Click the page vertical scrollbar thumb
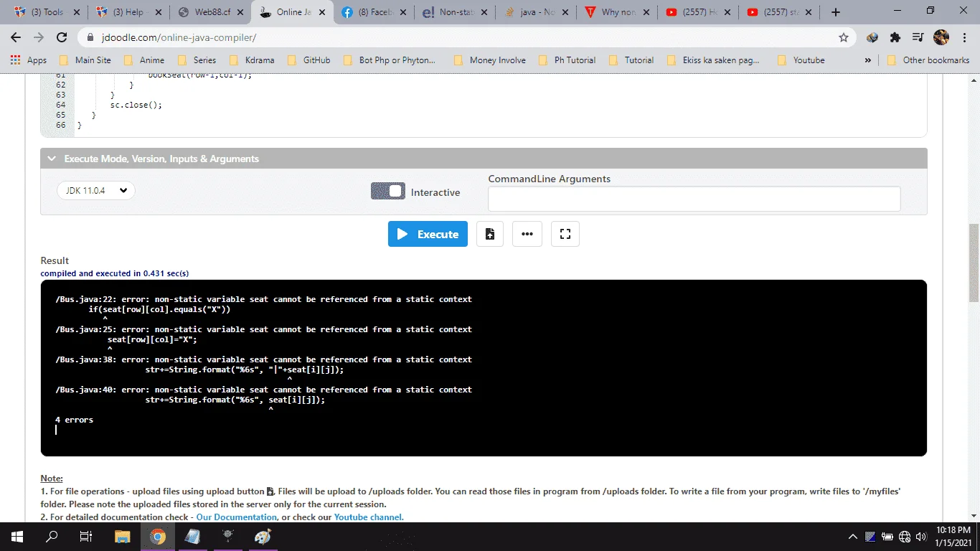This screenshot has width=980, height=551. [974, 263]
